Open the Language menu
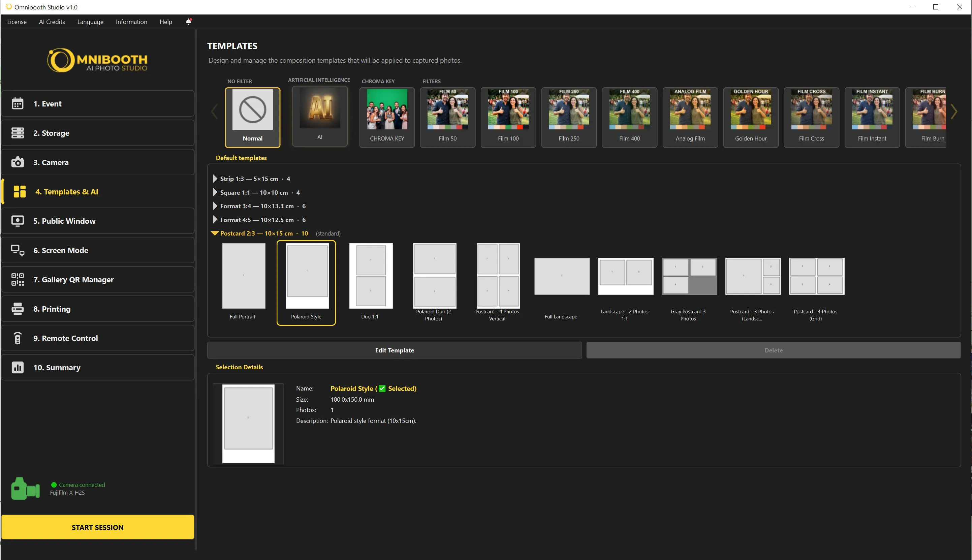 coord(90,22)
